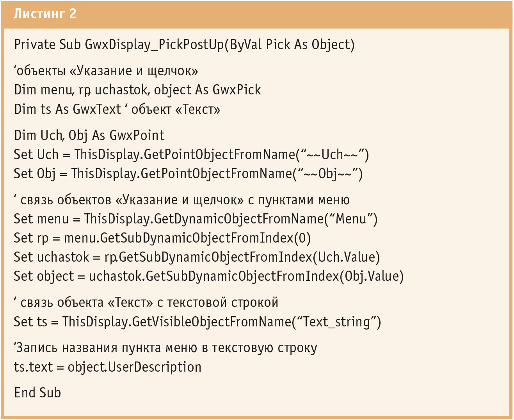This screenshot has width=514, height=420.
Task: Click the 'Set ts = ThisDisplay.GetVisibleObjectFromName' line
Action: pyautogui.click(x=197, y=322)
